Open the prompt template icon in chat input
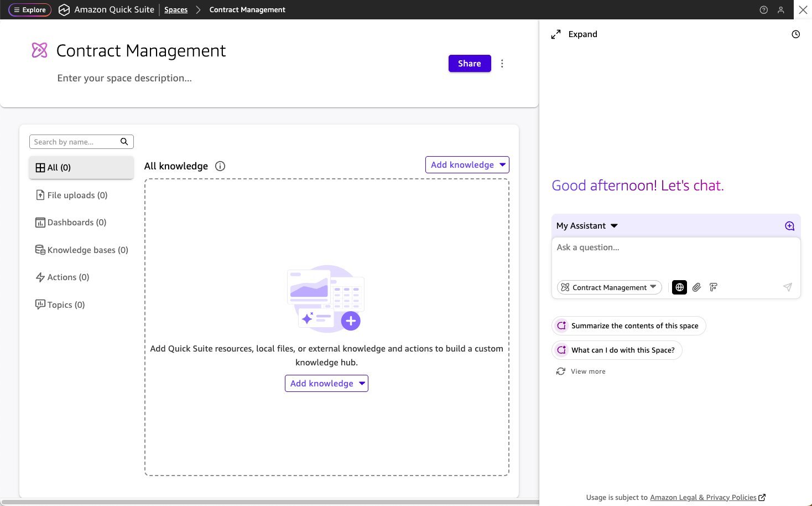 [x=714, y=287]
